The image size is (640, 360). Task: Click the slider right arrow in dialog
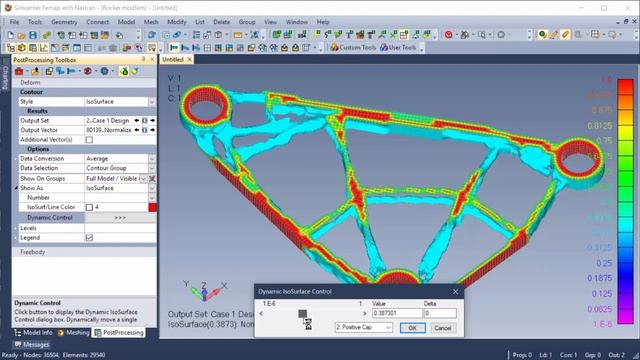364,313
